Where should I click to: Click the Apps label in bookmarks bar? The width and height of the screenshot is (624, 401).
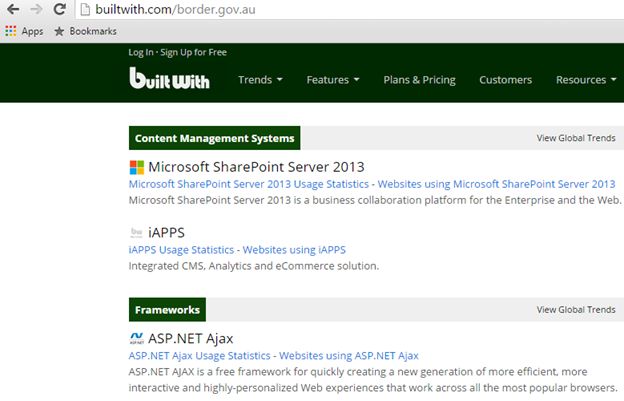[32, 31]
